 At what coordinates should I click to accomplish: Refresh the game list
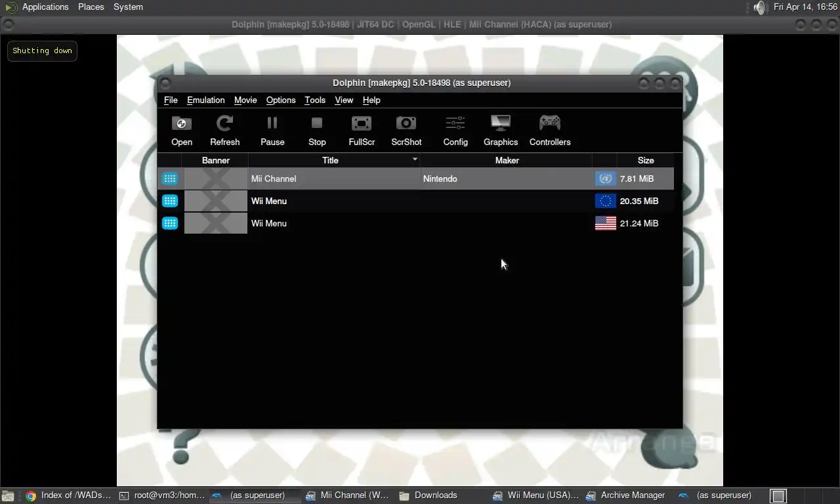[x=224, y=131]
